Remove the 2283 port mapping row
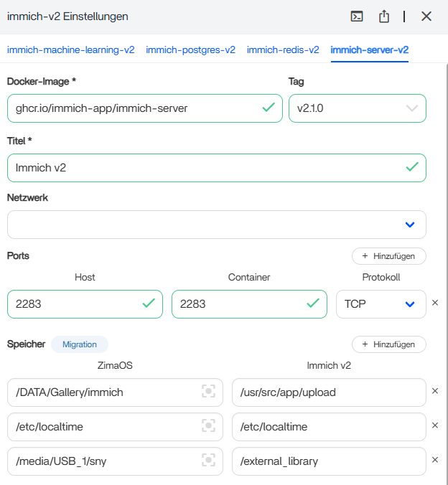Image resolution: width=448 pixels, height=485 pixels. (434, 303)
